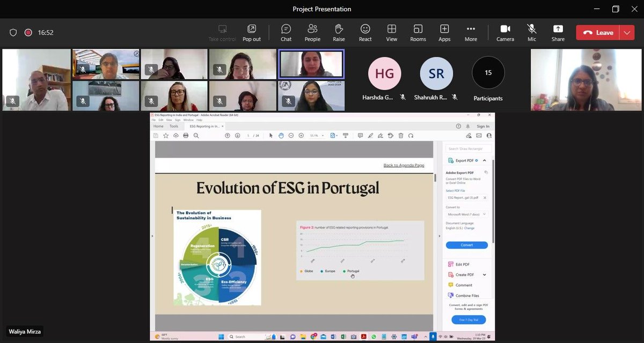
Task: Switch to the Acrobat Home tab
Action: pos(158,126)
